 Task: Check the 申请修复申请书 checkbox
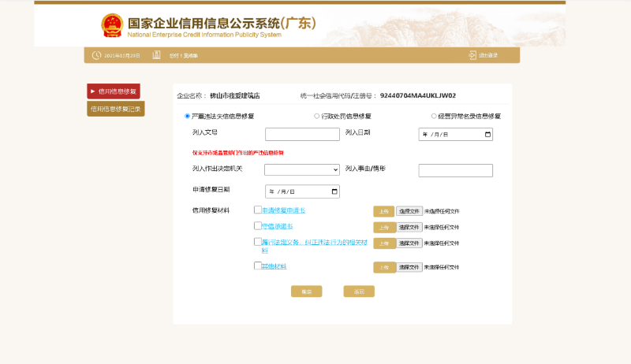258,210
